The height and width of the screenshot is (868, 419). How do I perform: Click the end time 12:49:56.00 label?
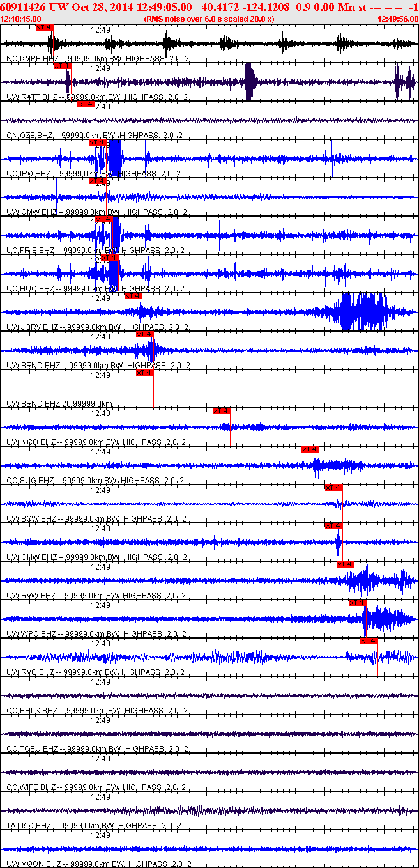(399, 19)
